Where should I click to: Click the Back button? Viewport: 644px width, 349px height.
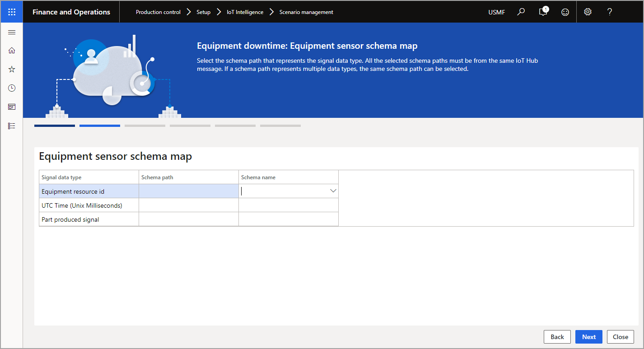[x=557, y=337]
